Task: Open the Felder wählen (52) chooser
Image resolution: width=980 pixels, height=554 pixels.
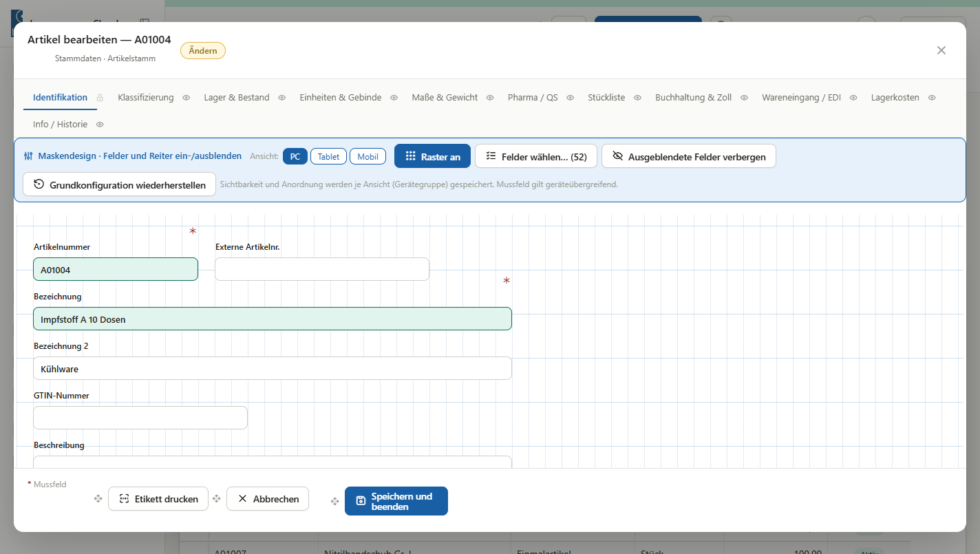Action: [536, 156]
